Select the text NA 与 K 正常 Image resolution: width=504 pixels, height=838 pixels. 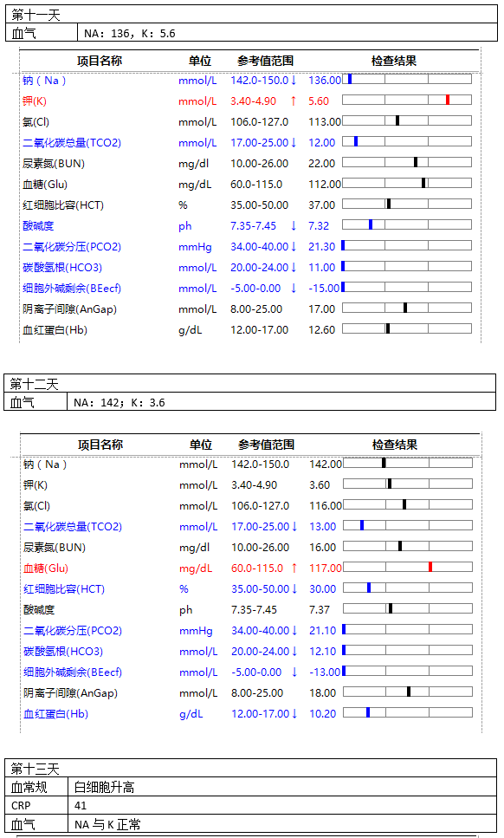point(107,824)
